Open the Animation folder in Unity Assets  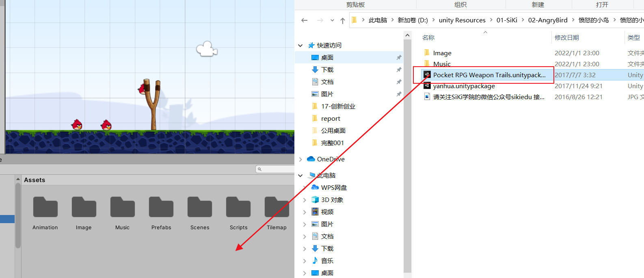point(45,207)
